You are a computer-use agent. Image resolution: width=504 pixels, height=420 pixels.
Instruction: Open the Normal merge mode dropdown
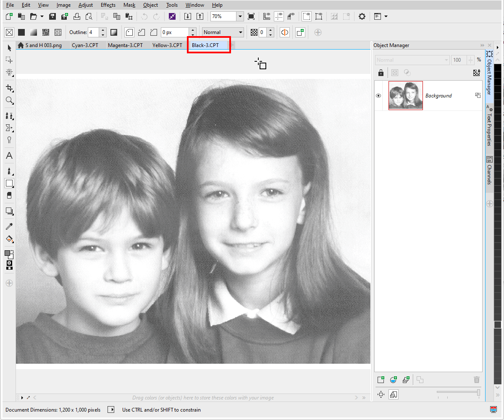[223, 32]
